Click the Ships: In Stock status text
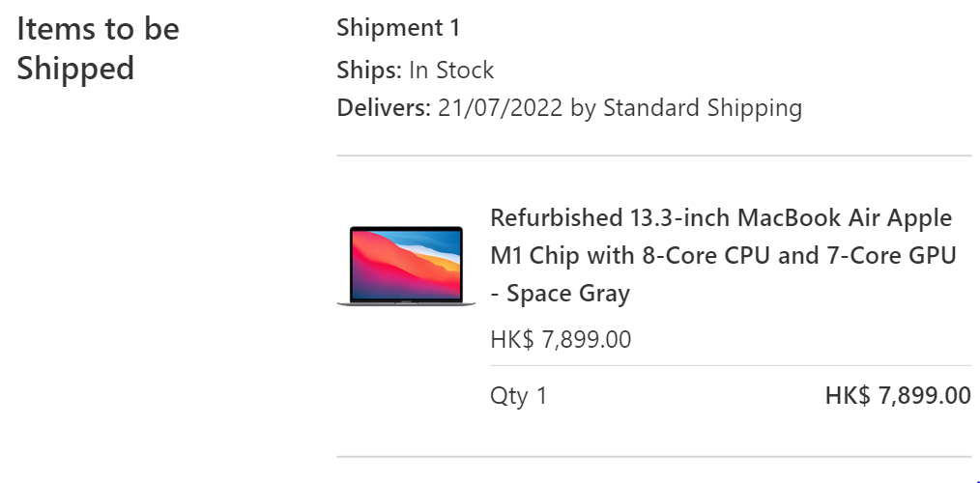 [415, 70]
